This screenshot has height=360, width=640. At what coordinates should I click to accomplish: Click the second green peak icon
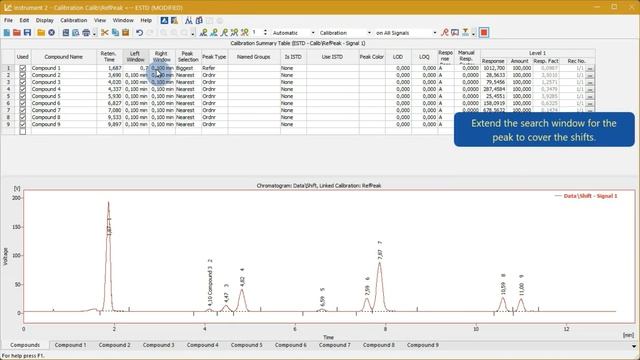point(214,33)
